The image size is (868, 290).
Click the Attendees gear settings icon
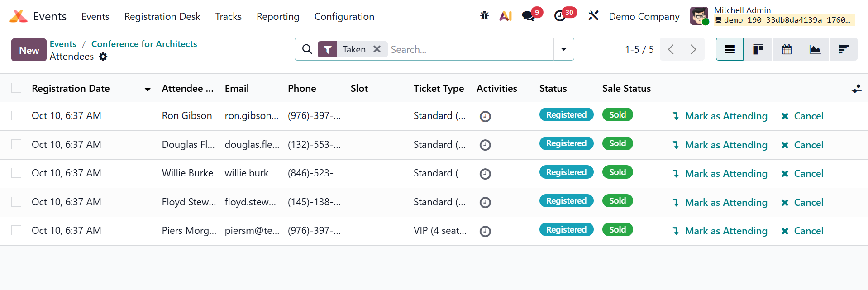(103, 57)
